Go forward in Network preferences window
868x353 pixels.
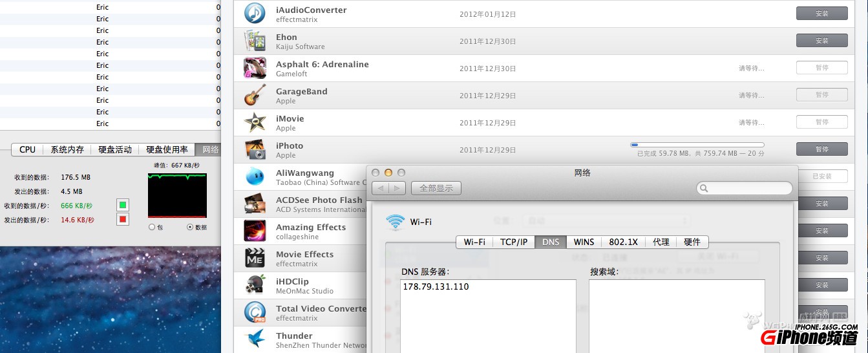pyautogui.click(x=397, y=188)
